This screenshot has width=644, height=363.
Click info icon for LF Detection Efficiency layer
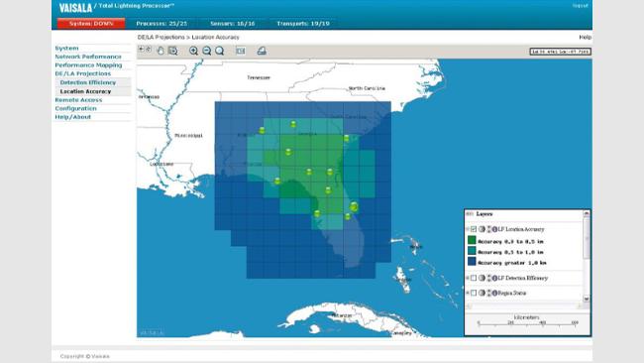494,278
